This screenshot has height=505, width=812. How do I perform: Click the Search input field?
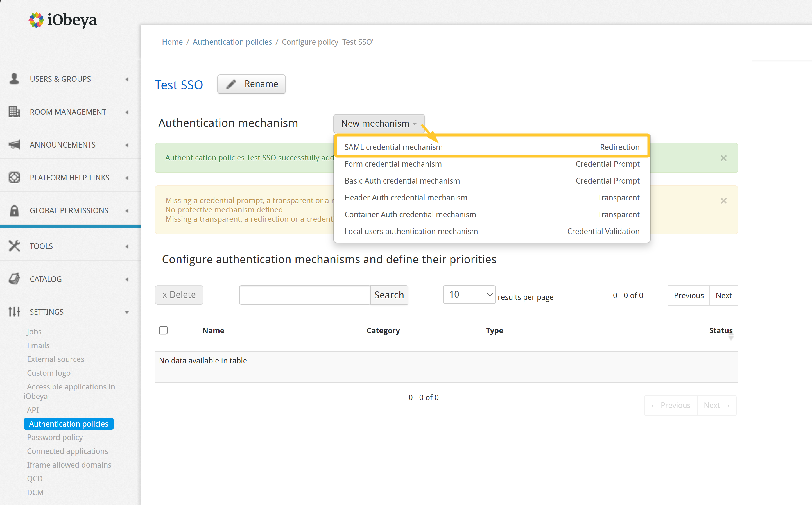305,295
